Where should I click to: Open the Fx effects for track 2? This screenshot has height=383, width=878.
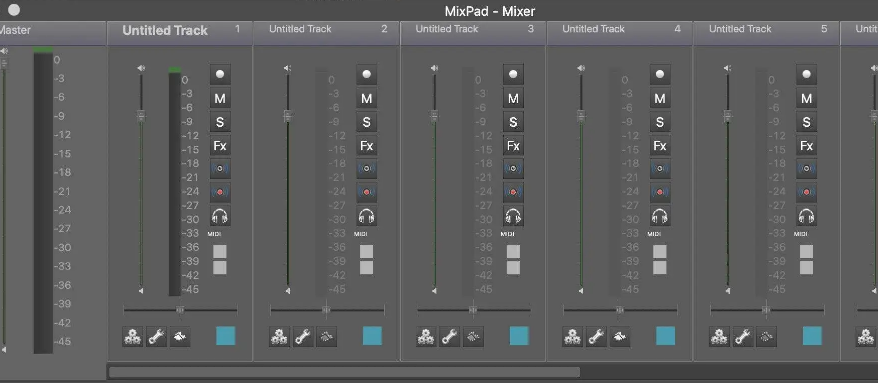(x=366, y=146)
